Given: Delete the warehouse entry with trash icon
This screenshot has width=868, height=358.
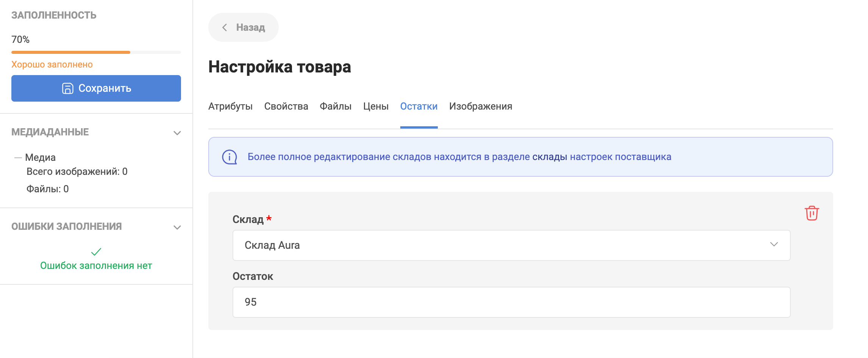Looking at the screenshot, I should (812, 213).
